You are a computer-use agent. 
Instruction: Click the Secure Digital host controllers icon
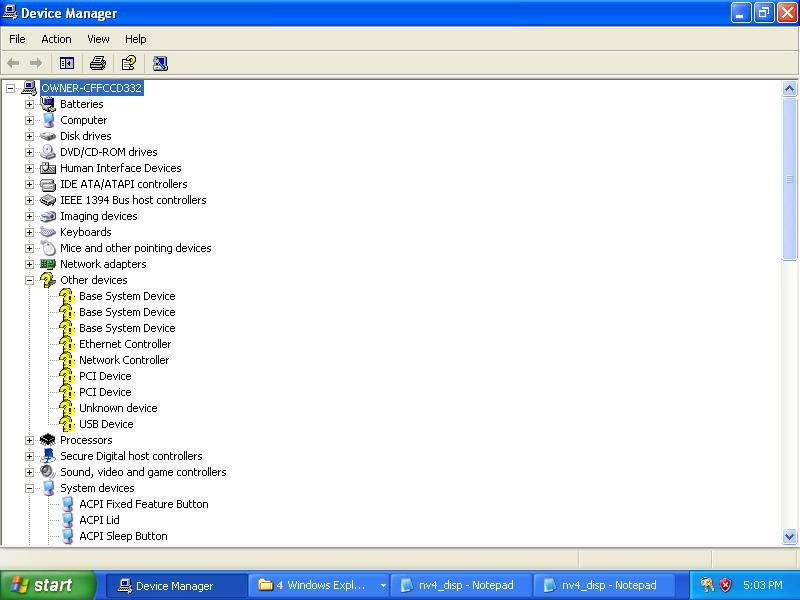click(48, 456)
